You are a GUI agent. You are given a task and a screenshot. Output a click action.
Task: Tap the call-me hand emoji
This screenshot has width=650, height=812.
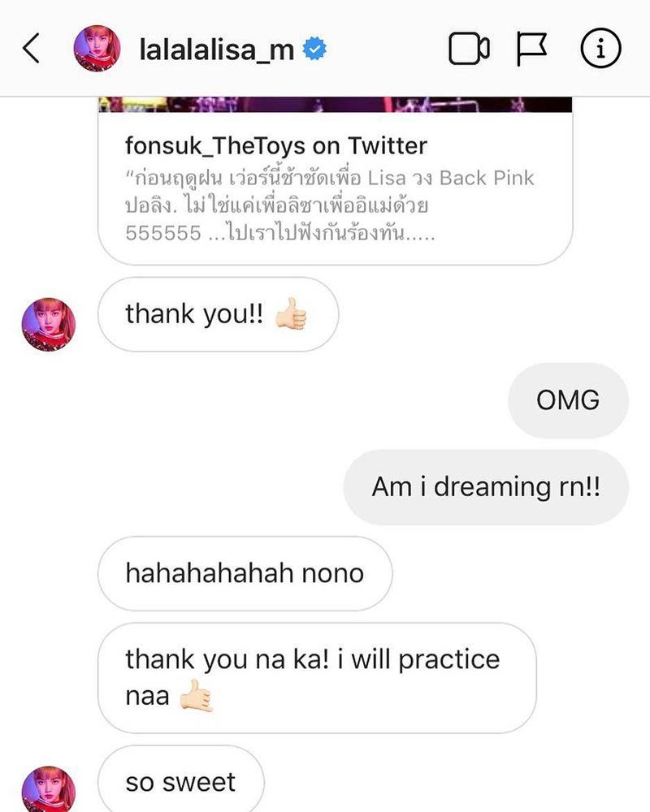pyautogui.click(x=196, y=696)
